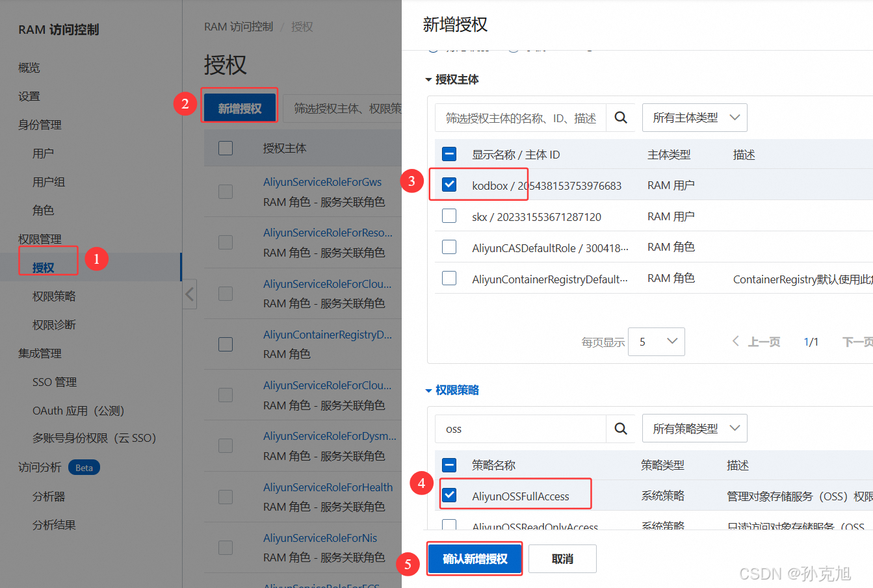Check the AliyunCASDefaultRole checkbox
Viewport: 873px width, 588px height.
(449, 247)
